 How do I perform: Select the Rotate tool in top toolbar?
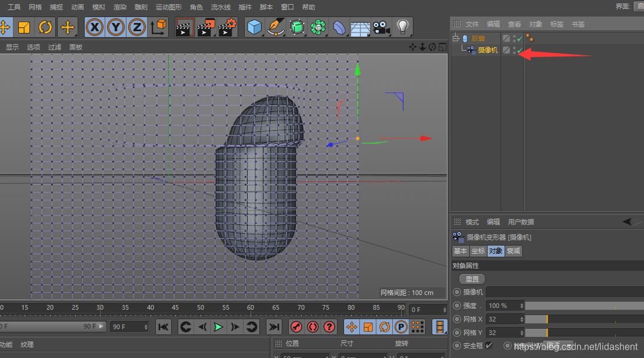coord(45,27)
